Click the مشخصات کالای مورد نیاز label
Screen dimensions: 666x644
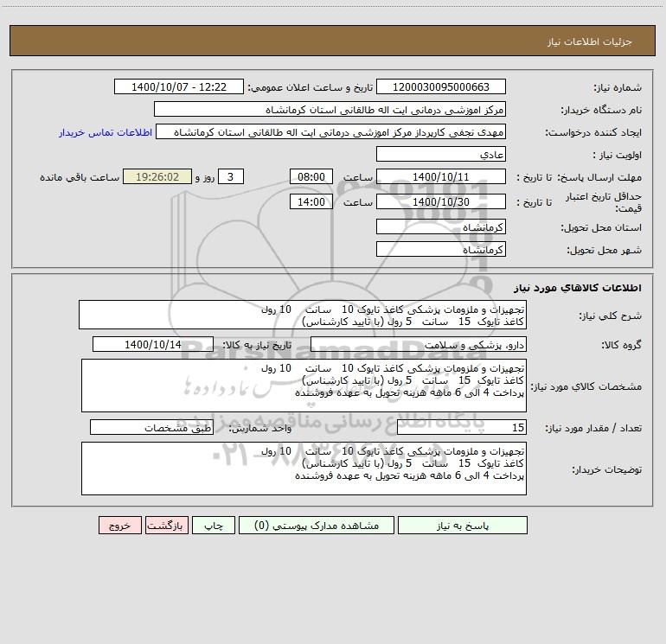[586, 386]
